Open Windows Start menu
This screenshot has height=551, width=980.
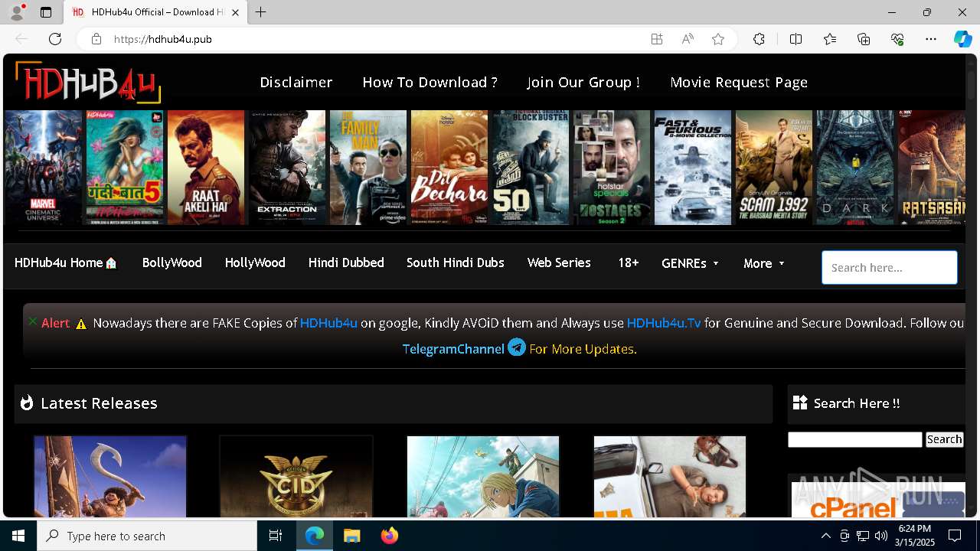(x=18, y=536)
